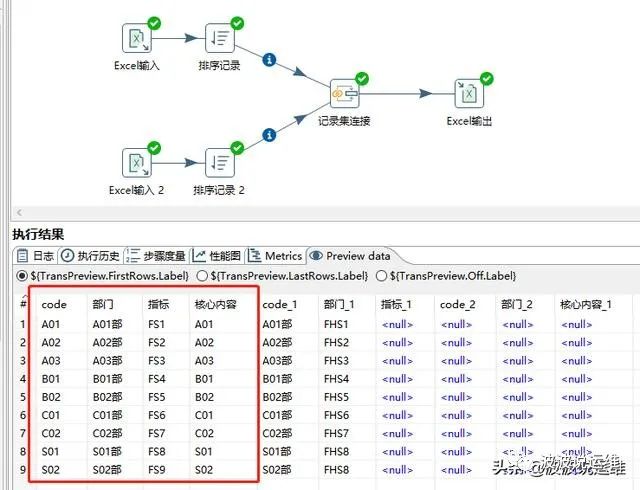This screenshot has width=640, height=490.
Task: Select the FS9 cell
Action: (x=156, y=470)
